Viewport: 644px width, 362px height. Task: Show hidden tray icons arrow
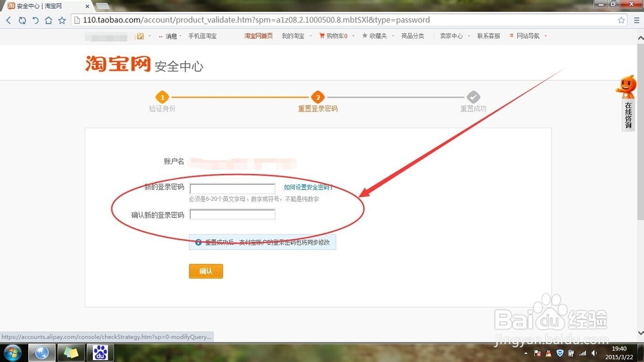[x=526, y=354]
